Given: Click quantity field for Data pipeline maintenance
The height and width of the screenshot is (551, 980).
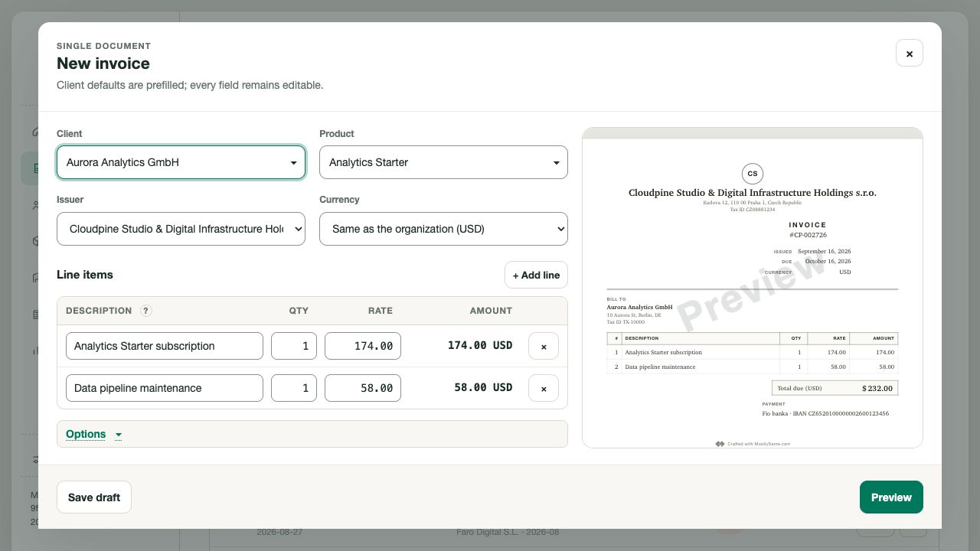Looking at the screenshot, I should [294, 388].
